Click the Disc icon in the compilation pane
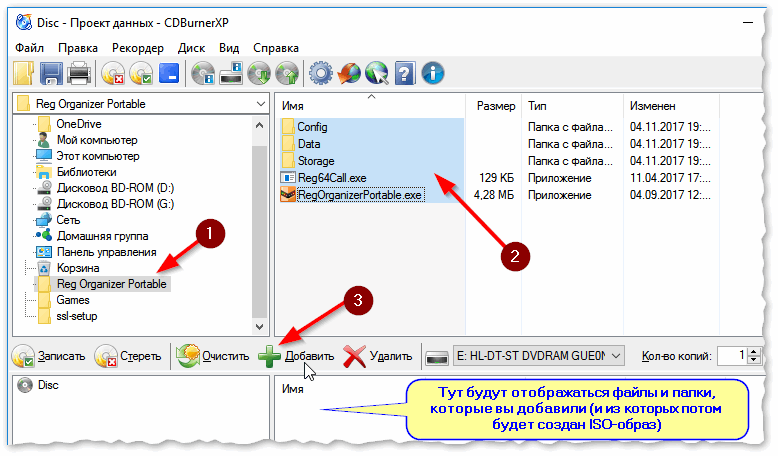Image resolution: width=778 pixels, height=456 pixels. point(25,385)
